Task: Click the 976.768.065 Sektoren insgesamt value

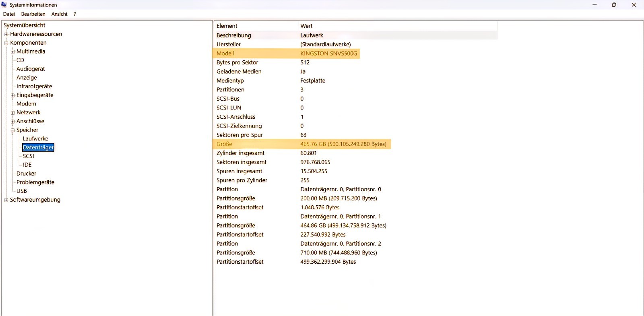Action: pyautogui.click(x=315, y=162)
